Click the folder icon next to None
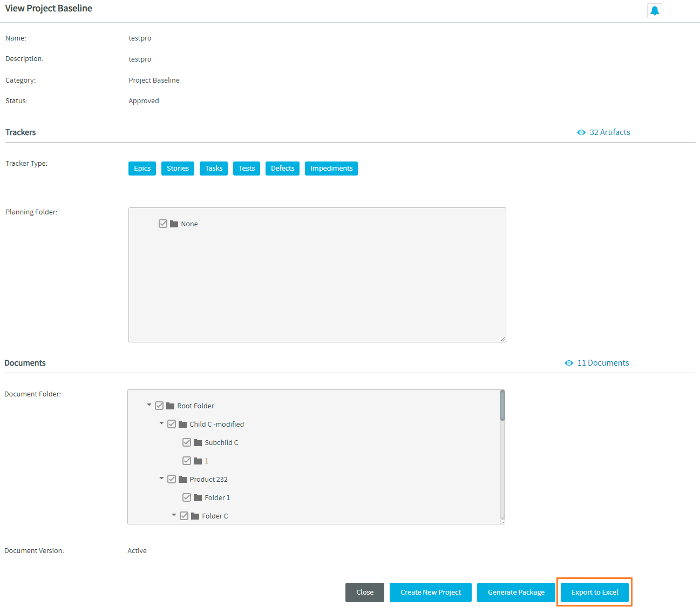 point(174,224)
